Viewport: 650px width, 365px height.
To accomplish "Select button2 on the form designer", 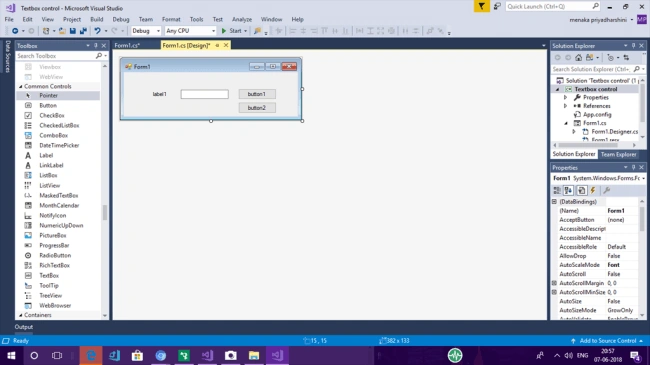I will coord(257,108).
